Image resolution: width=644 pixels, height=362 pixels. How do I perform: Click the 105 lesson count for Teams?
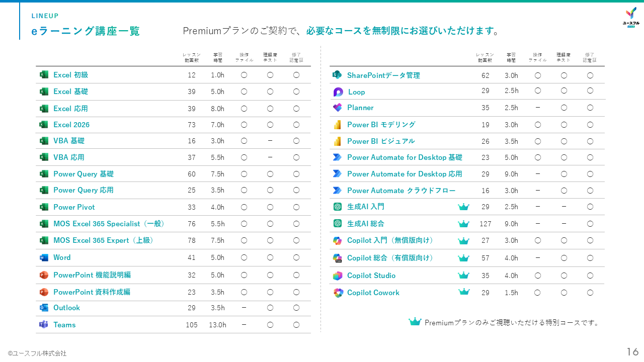(x=192, y=325)
